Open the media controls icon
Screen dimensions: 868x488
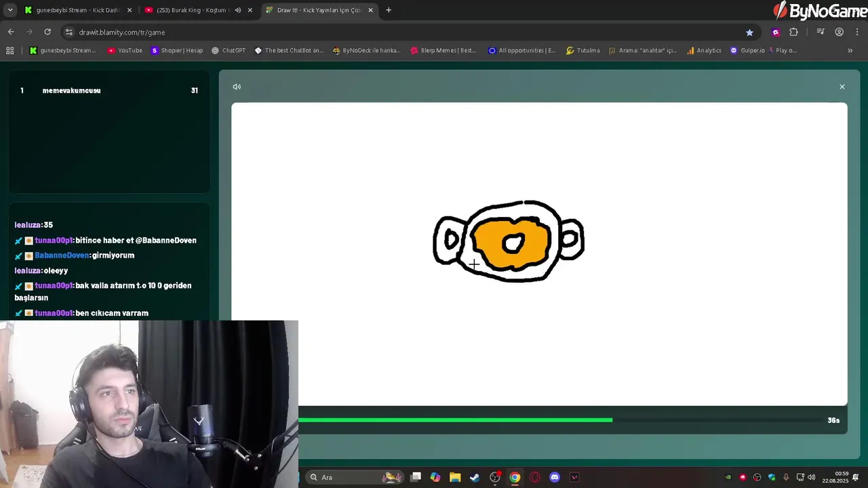click(821, 32)
